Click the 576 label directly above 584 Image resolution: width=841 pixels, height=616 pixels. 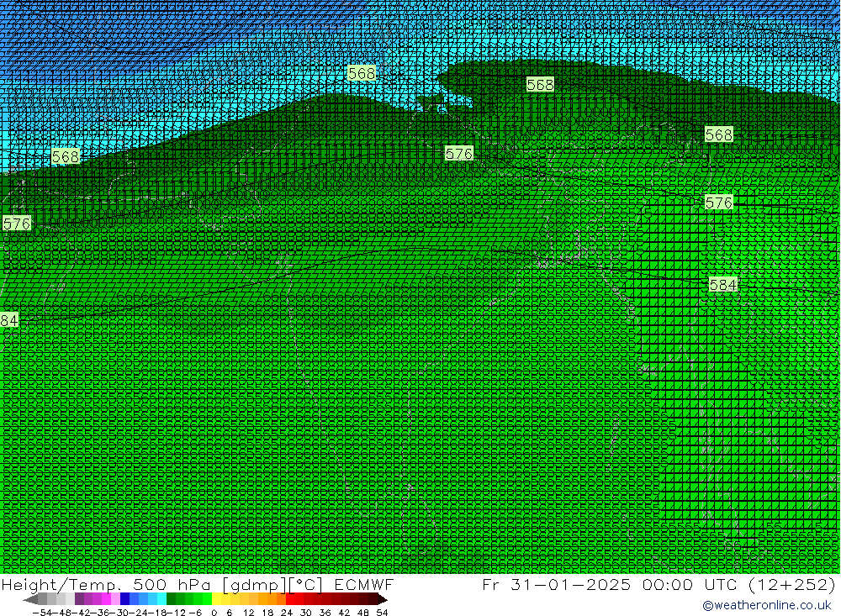[718, 203]
